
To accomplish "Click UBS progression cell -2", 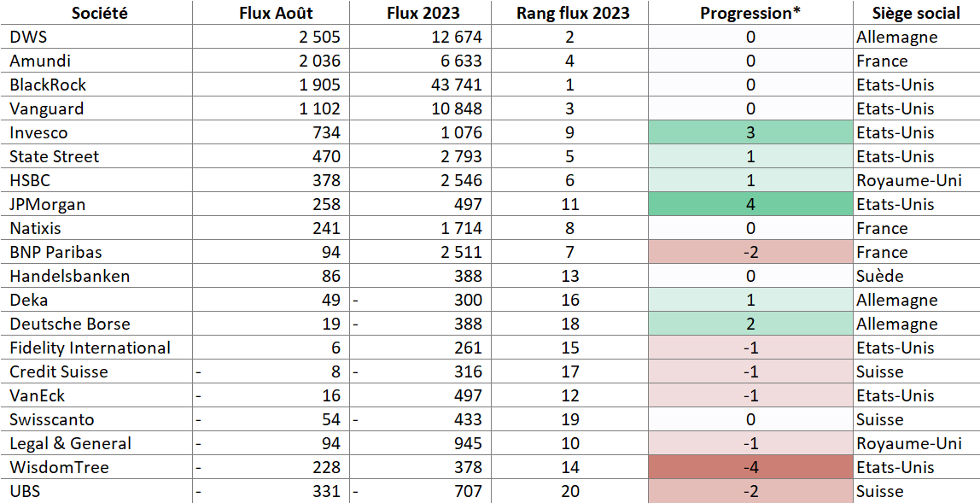I will [750, 491].
